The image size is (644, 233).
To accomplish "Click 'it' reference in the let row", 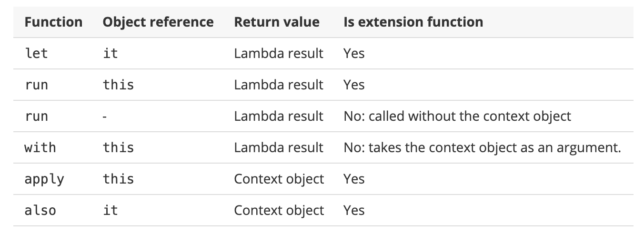I will 111,53.
